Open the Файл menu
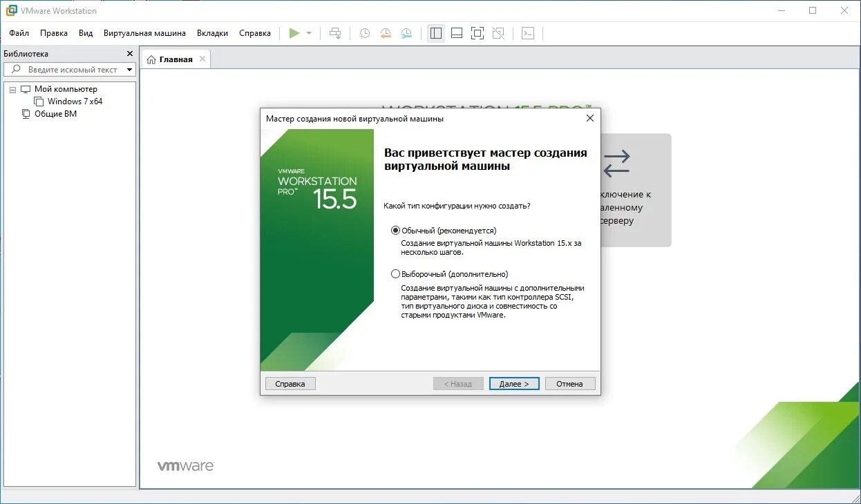 pos(19,33)
